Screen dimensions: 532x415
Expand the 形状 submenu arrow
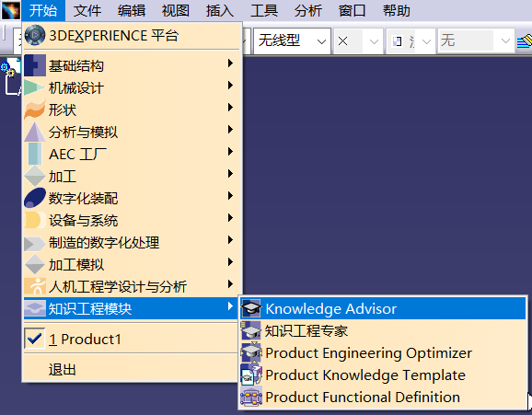pyautogui.click(x=230, y=108)
